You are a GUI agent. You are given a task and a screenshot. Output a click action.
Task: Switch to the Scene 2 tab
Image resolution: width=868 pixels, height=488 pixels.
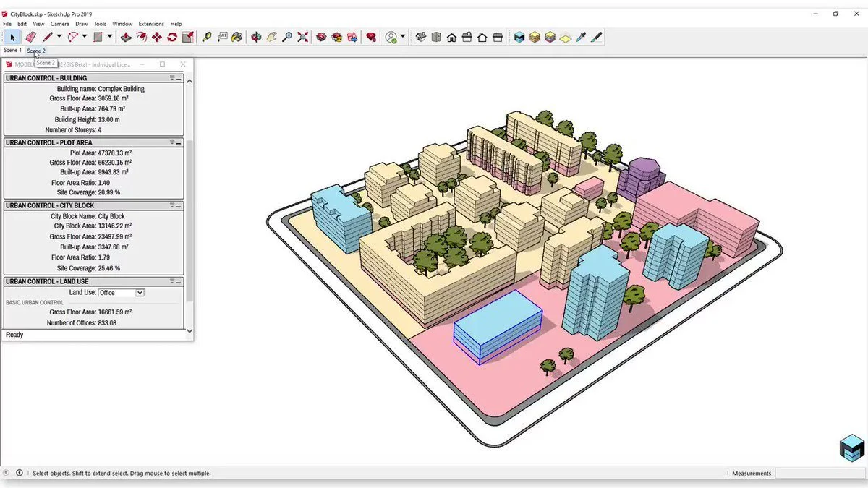pos(36,50)
